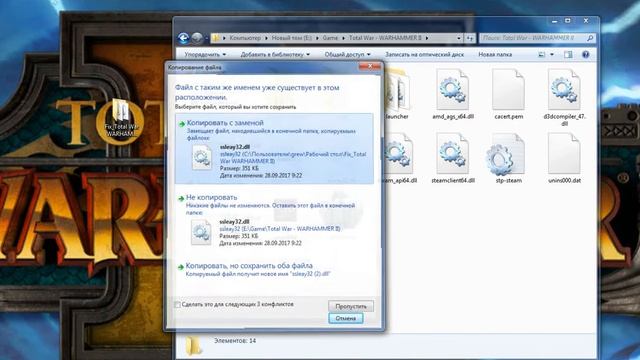The width and height of the screenshot is (640, 360).
Task: Open the Добавить в библиотеку dropdown
Action: pos(275,54)
